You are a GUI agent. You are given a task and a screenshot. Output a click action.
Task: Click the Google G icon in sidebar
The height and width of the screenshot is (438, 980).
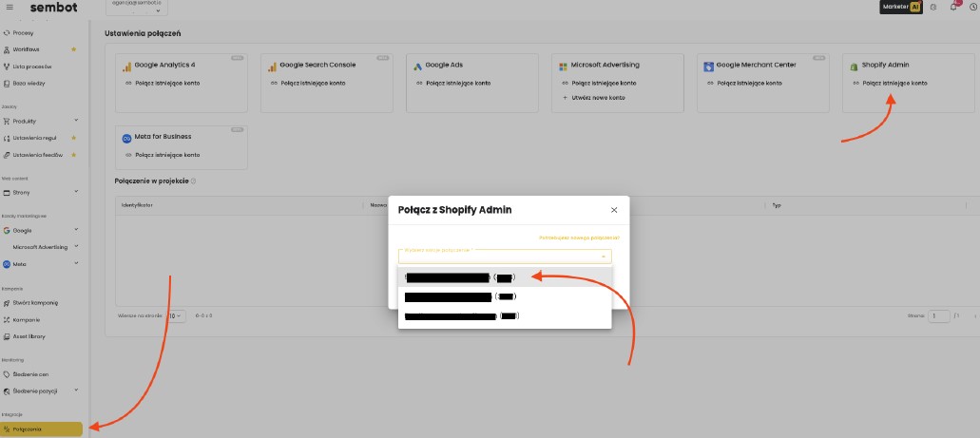coord(7,230)
